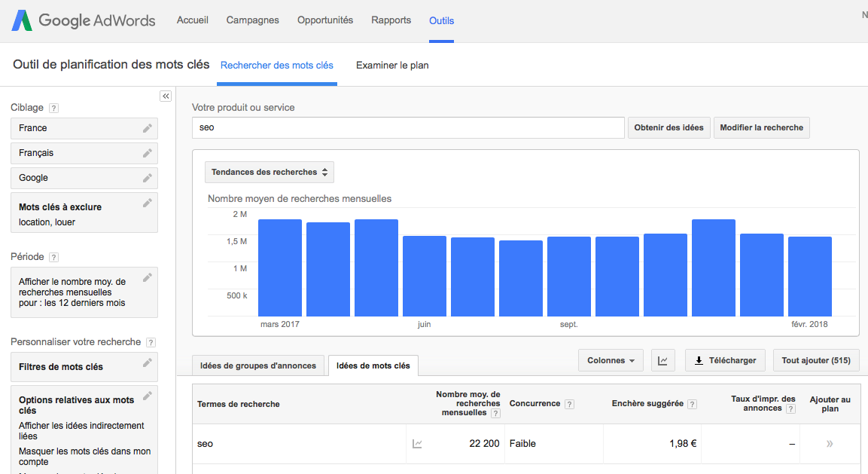The height and width of the screenshot is (474, 868).
Task: Open help for Nombre moy. de recherches mensuelles
Action: tap(496, 413)
